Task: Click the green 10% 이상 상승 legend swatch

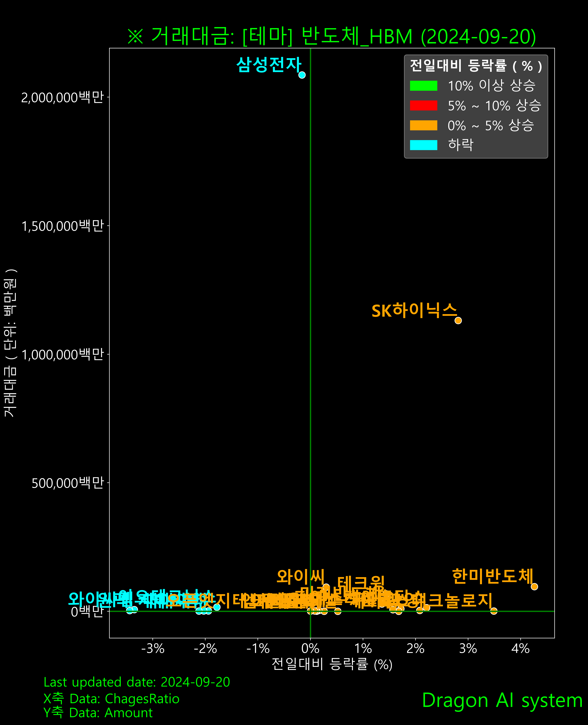Action: coord(423,86)
